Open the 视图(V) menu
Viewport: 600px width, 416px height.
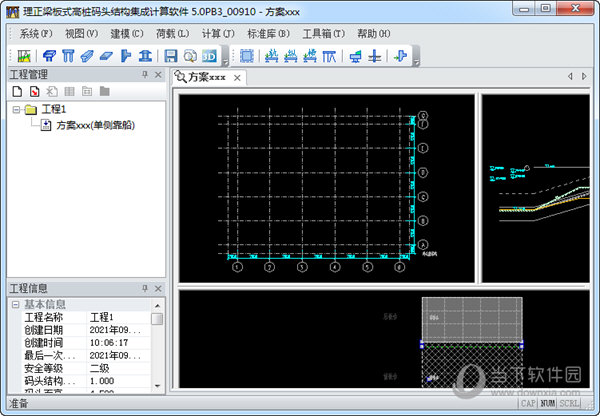click(x=82, y=34)
